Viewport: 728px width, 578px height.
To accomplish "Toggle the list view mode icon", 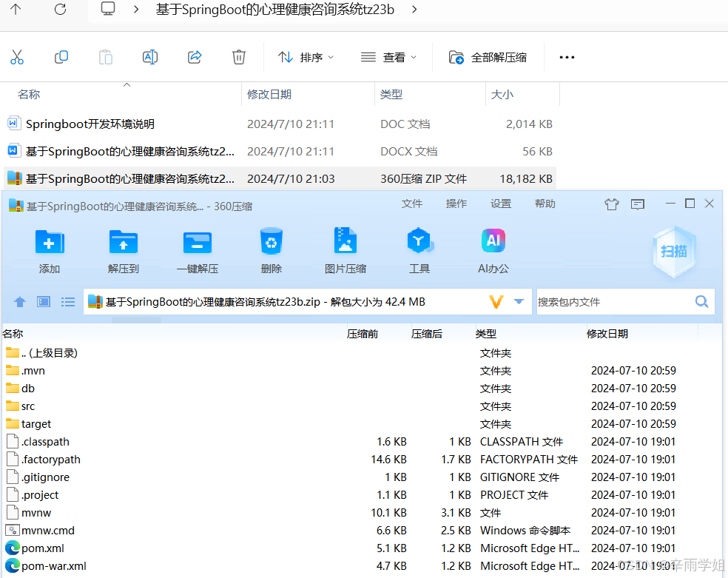I will (x=68, y=301).
